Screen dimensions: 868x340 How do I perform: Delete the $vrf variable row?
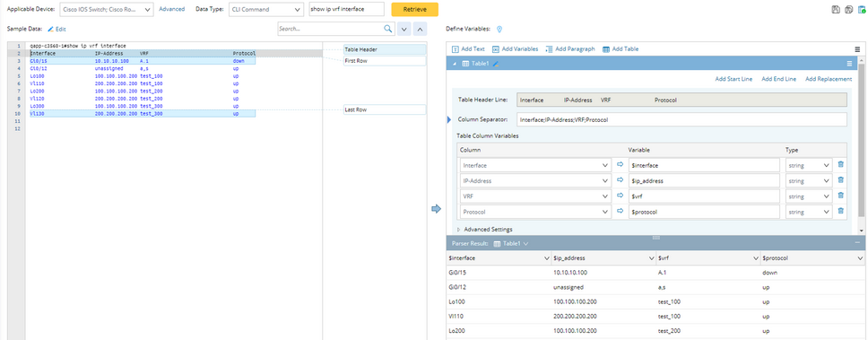841,196
